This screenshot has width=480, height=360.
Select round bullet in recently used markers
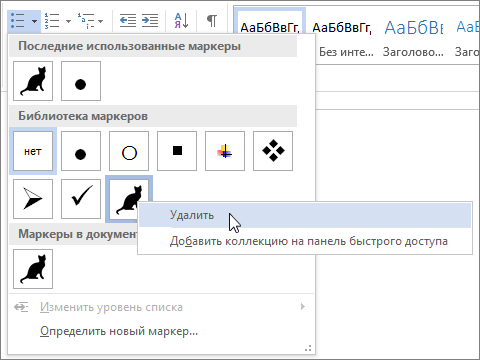[81, 81]
